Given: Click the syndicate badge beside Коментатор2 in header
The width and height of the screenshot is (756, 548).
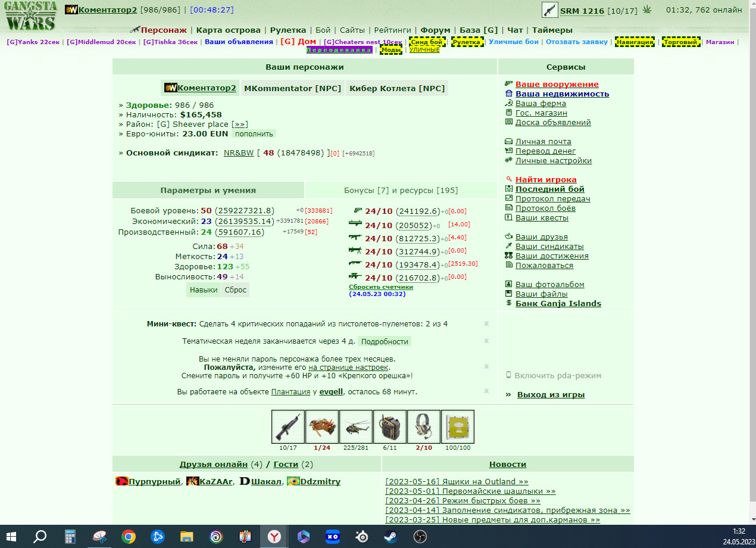Looking at the screenshot, I should click(x=71, y=10).
